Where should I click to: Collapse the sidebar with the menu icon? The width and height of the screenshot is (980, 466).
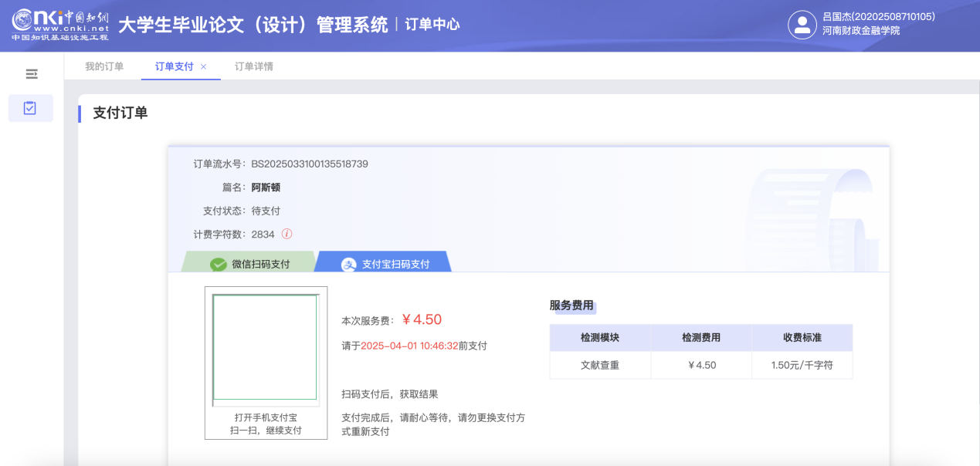pyautogui.click(x=32, y=74)
